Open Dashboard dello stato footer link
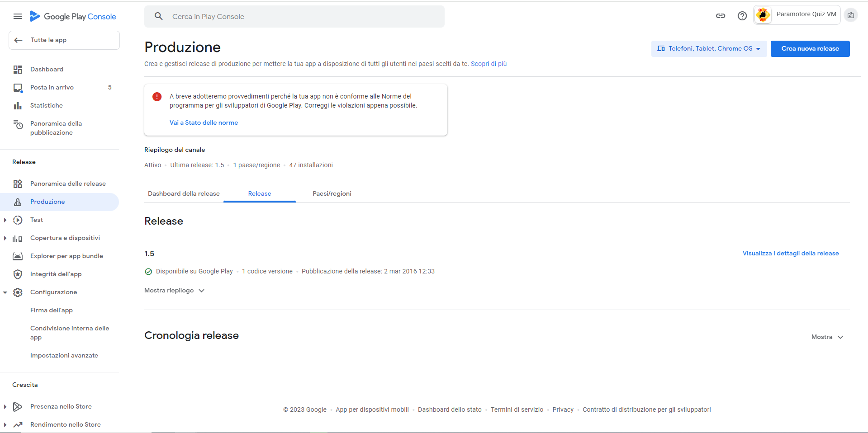The image size is (868, 433). click(450, 410)
